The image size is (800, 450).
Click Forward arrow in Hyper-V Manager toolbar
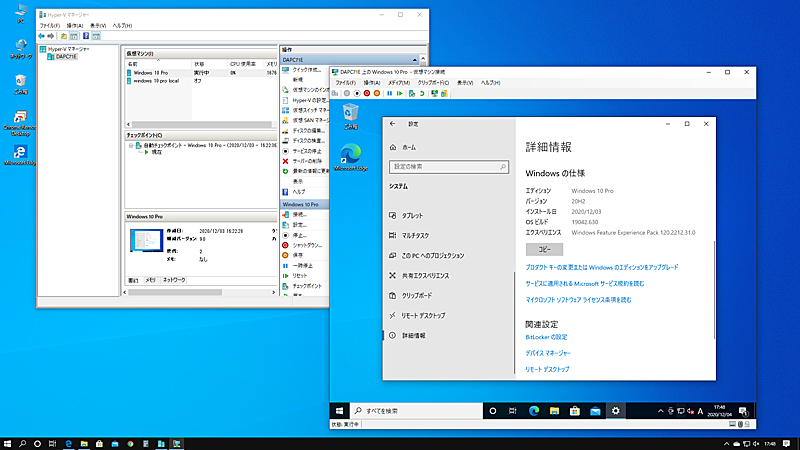(51, 36)
